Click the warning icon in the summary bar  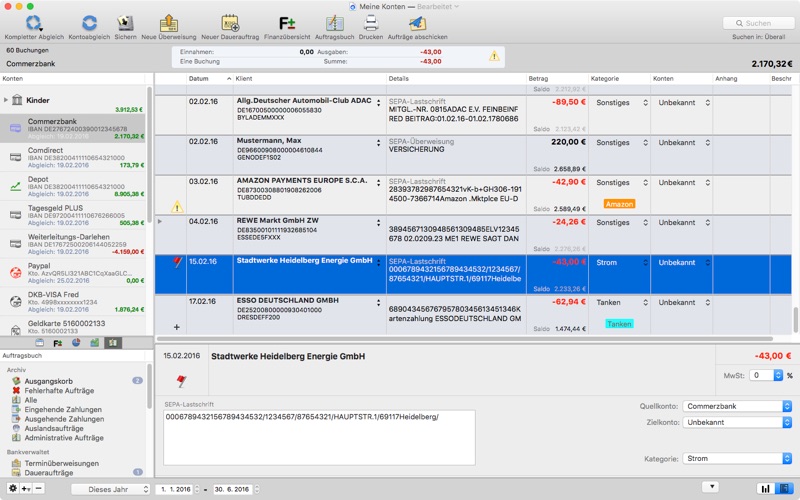pyautogui.click(x=494, y=56)
